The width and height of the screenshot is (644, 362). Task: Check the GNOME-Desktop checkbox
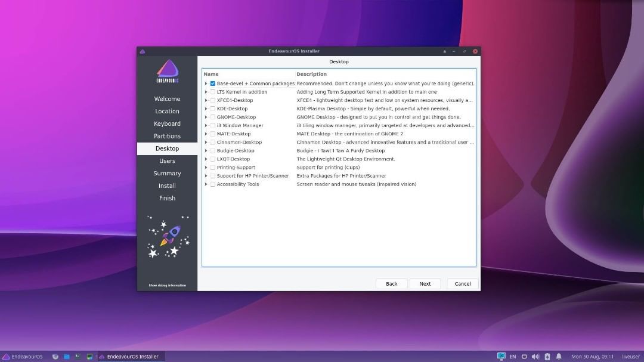coord(213,117)
